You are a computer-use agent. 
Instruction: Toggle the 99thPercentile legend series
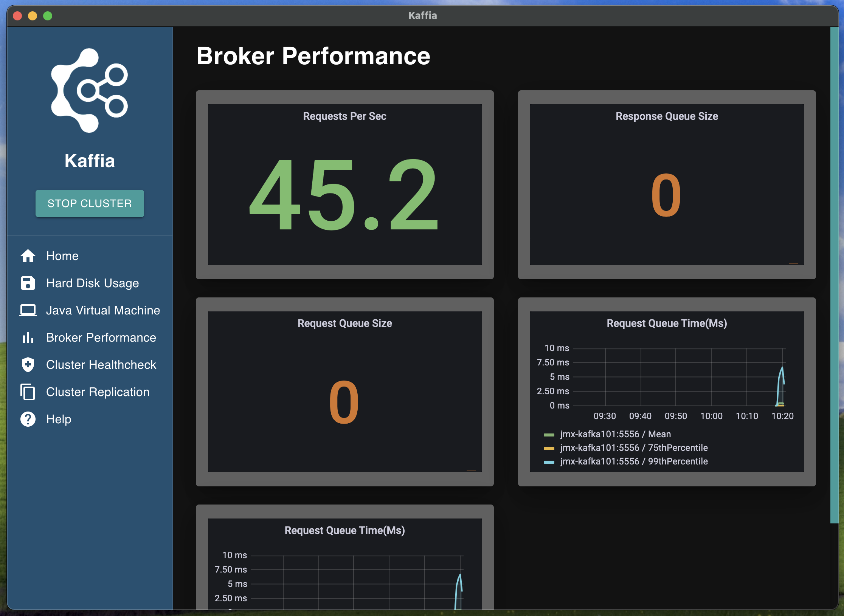(x=634, y=461)
